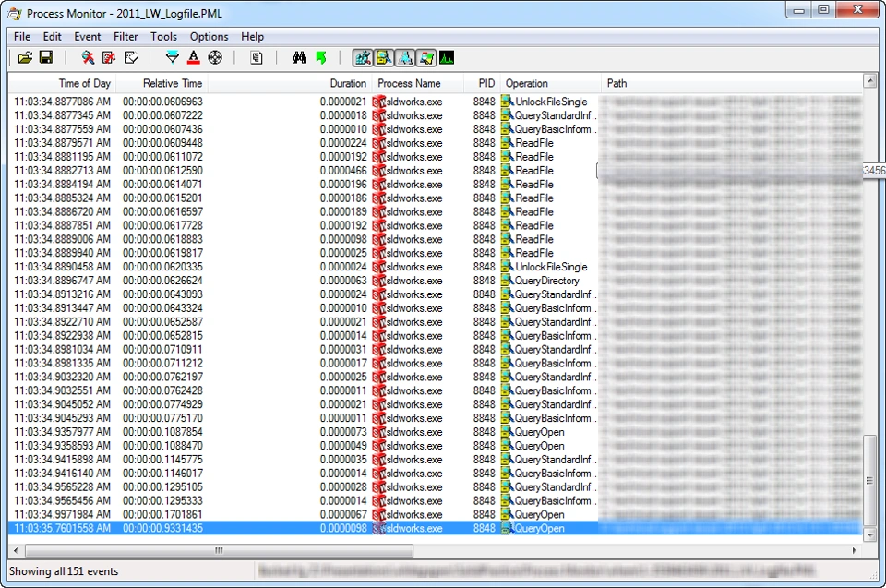Select row at 11:03:34.9045052 AM

tap(435, 404)
